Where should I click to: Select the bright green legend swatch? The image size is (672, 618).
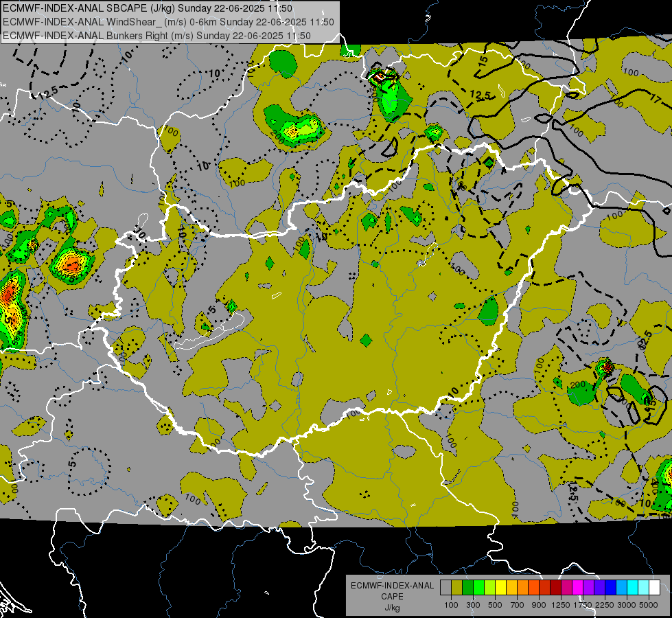pos(478,588)
